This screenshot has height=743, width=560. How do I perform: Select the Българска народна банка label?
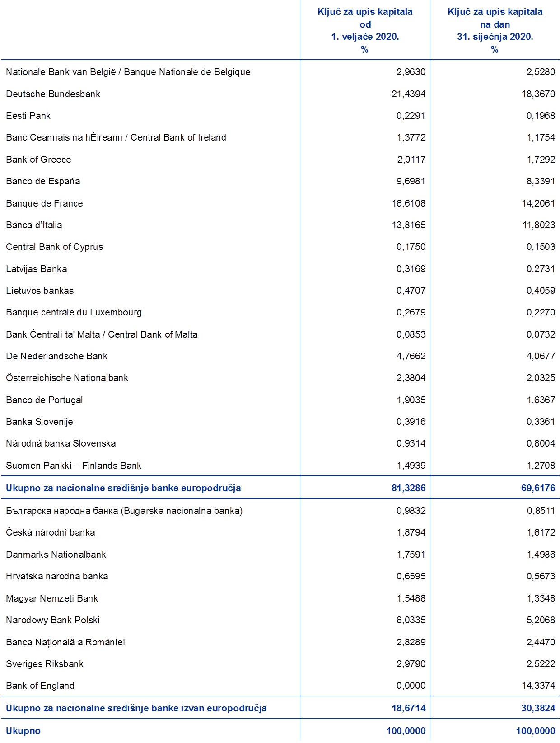124,511
